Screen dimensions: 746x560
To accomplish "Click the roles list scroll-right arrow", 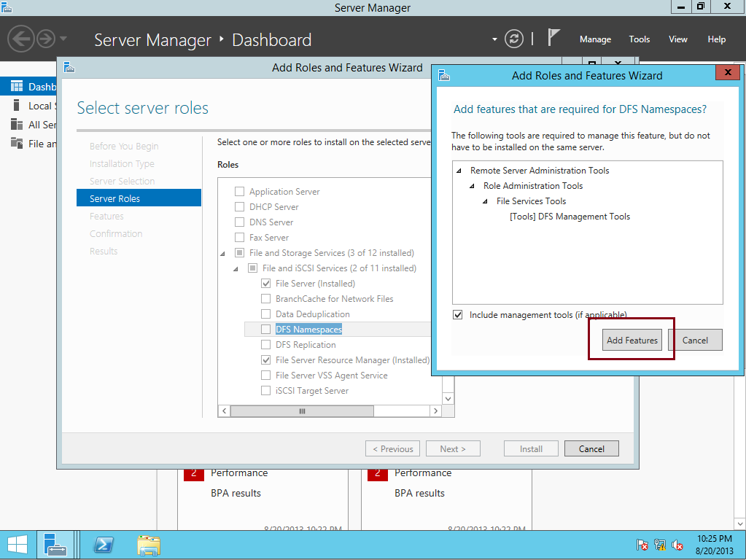I will pos(435,411).
